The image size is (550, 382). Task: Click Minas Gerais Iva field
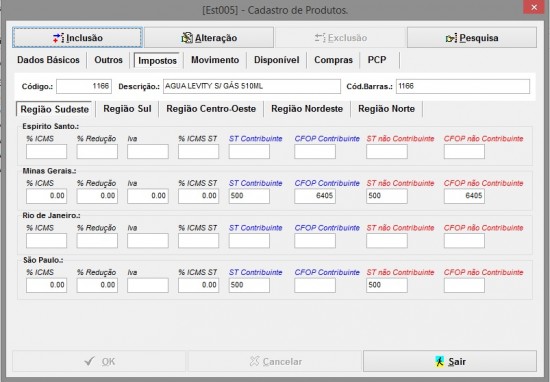148,196
